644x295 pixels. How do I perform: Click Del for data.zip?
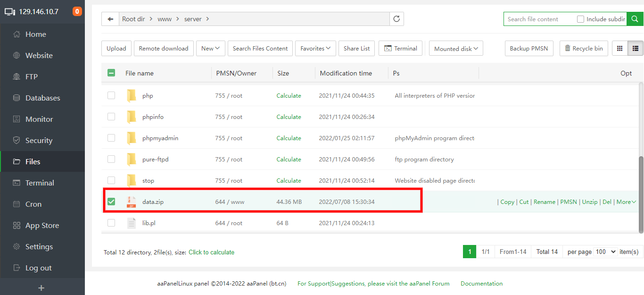[x=607, y=202]
